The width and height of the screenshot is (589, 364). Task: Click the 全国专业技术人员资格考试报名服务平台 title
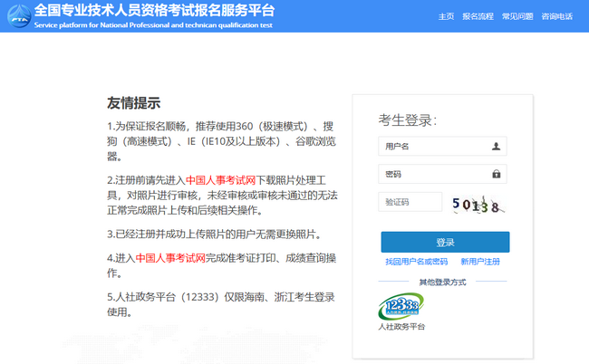[154, 11]
